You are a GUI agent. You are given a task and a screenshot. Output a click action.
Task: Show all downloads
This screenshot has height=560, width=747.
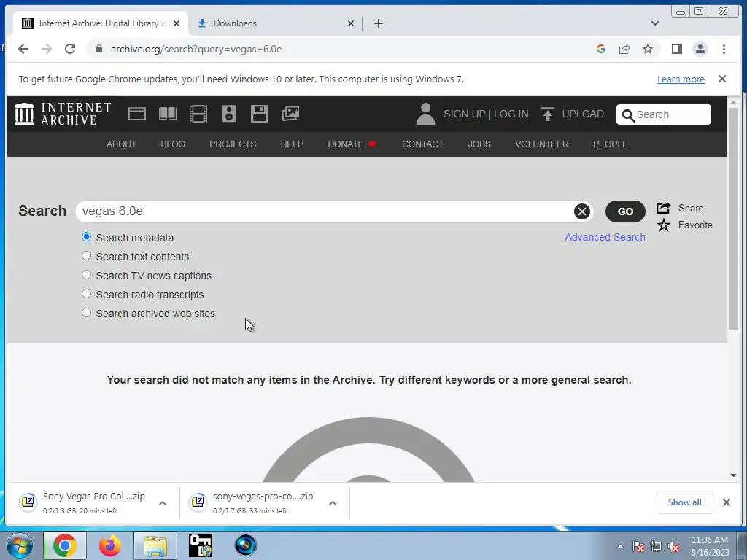(x=684, y=502)
